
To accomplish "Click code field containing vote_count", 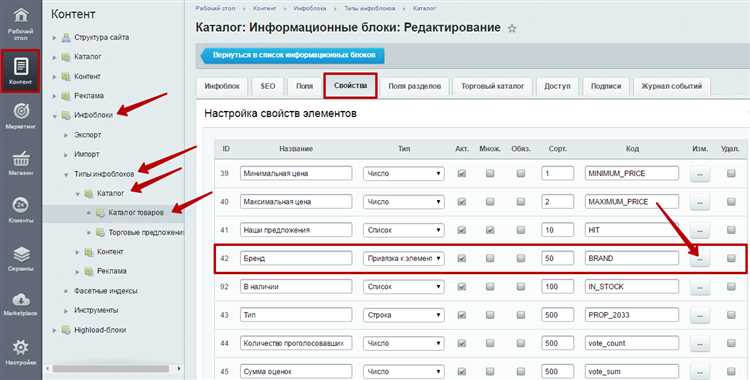I will coord(632,343).
